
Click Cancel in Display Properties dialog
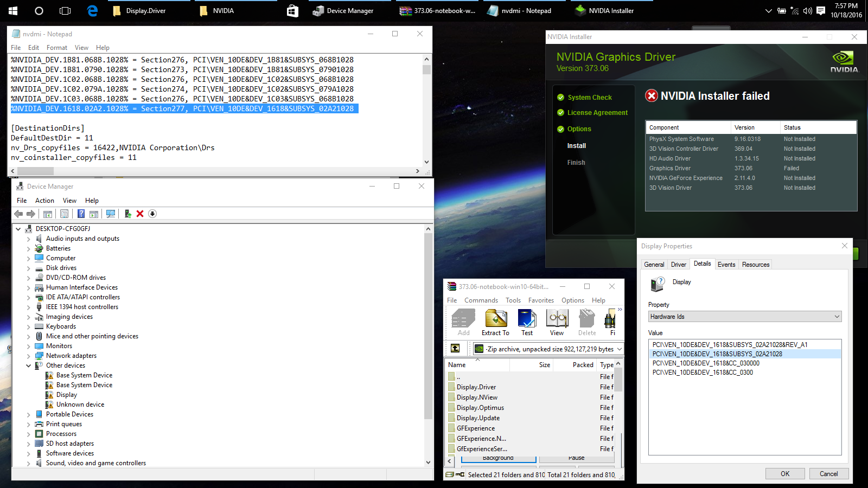(x=829, y=473)
